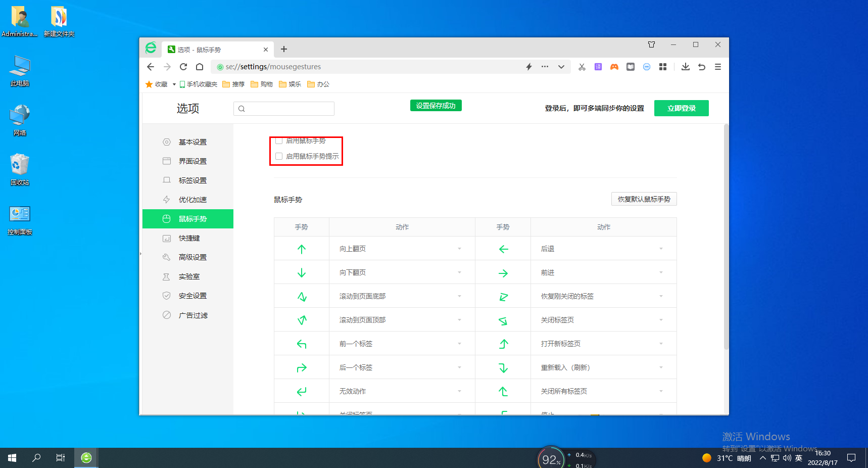Open the Windows Start menu
The height and width of the screenshot is (468, 868).
[x=12, y=458]
